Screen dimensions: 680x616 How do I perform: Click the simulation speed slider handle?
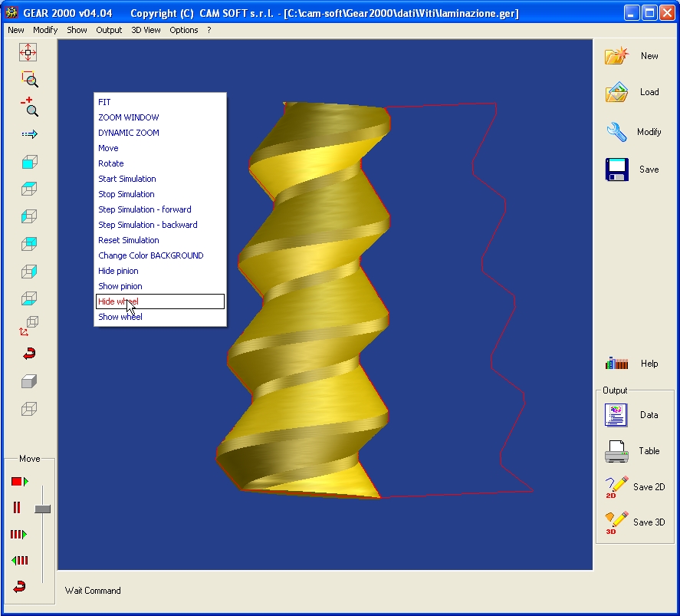[x=42, y=509]
